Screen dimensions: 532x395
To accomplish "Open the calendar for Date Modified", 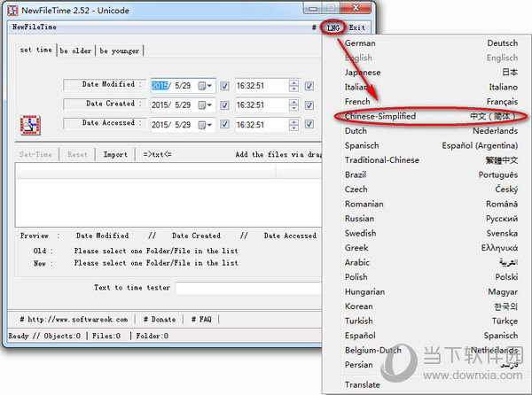I will (x=205, y=86).
